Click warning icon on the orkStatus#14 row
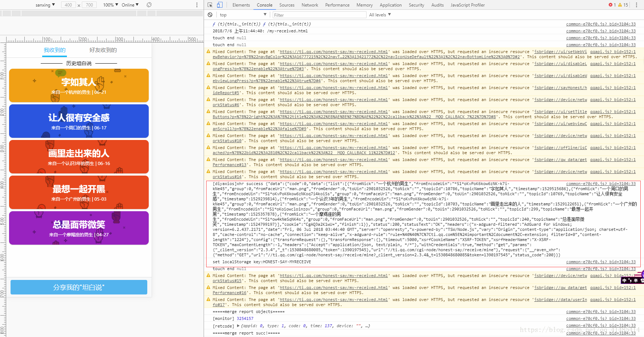 208,172
